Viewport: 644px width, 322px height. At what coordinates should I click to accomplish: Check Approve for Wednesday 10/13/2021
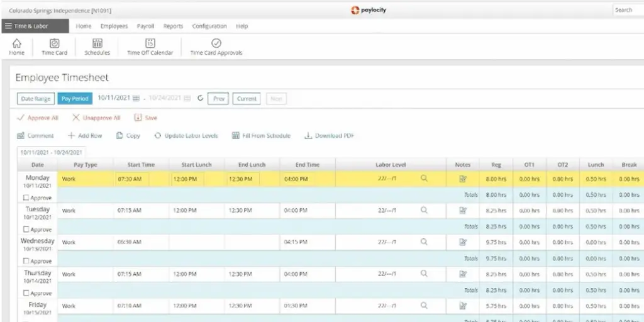tap(26, 261)
